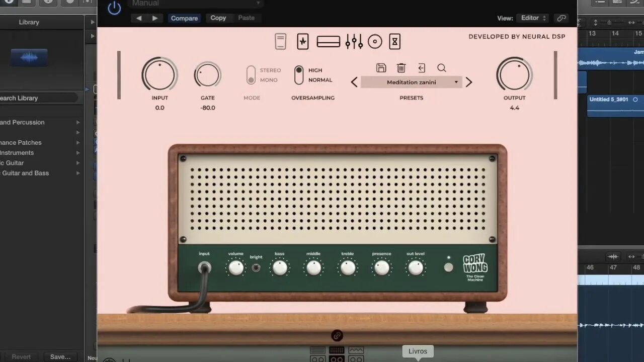The image size is (644, 362).
Task: Open the Manual settings dropdown
Action: (x=196, y=4)
